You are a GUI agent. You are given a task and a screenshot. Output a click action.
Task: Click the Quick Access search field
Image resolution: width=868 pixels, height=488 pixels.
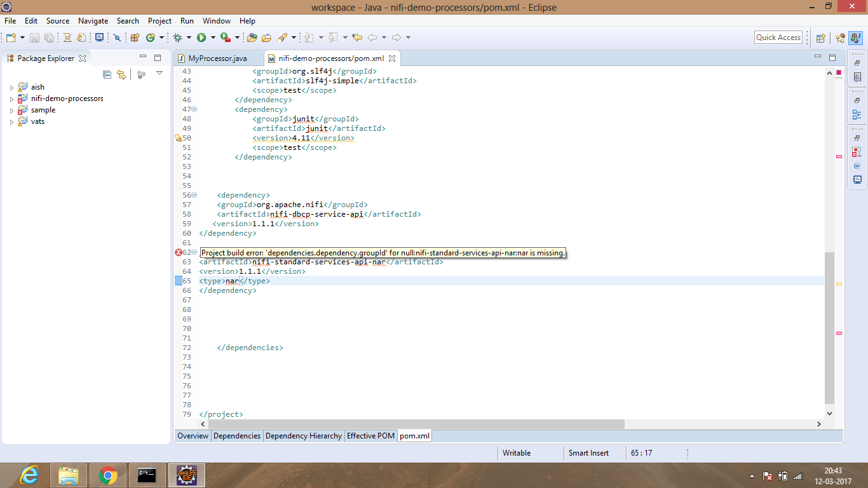[778, 37]
